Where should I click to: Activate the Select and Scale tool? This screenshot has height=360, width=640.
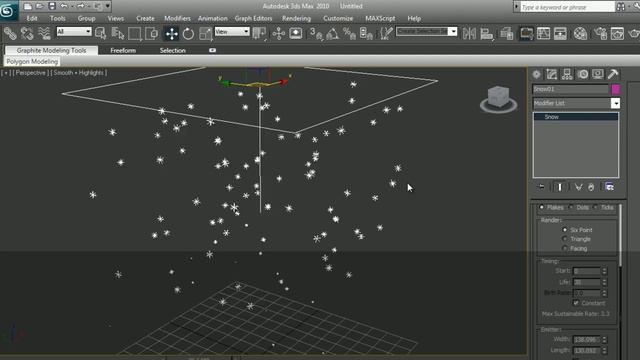click(205, 33)
